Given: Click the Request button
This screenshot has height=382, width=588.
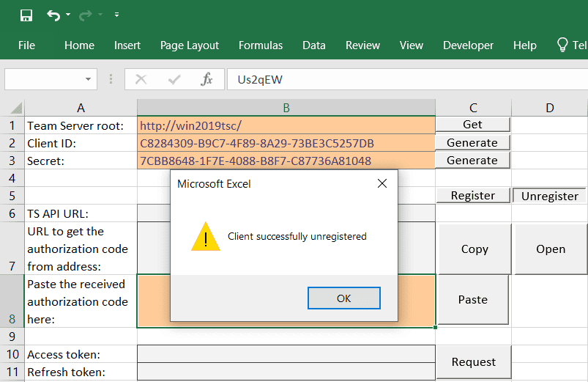Looking at the screenshot, I should [474, 362].
